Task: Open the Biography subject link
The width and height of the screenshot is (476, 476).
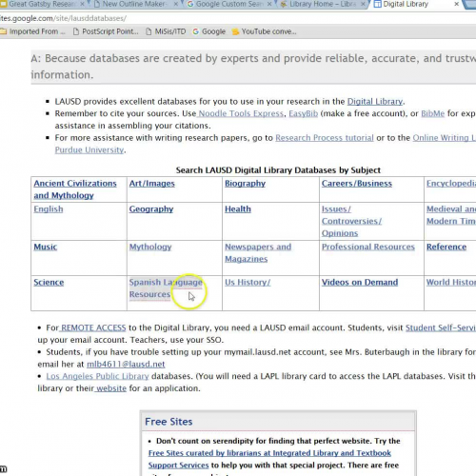Action: coord(245,184)
